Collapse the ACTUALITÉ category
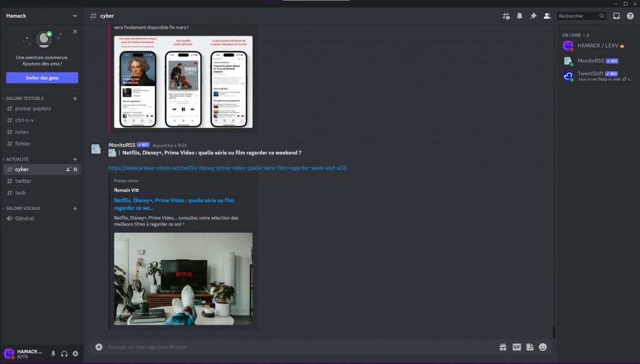Image resolution: width=640 pixels, height=364 pixels. coord(17,159)
